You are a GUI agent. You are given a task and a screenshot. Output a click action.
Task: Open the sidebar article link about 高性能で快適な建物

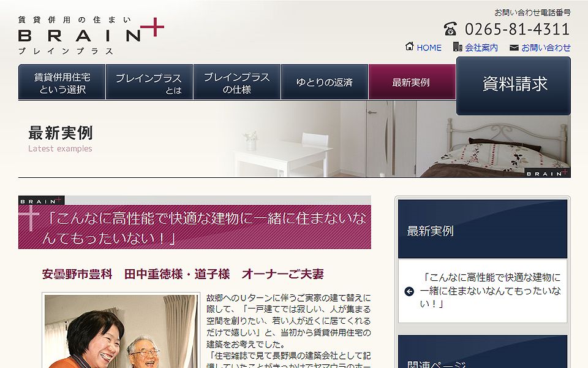click(x=490, y=291)
